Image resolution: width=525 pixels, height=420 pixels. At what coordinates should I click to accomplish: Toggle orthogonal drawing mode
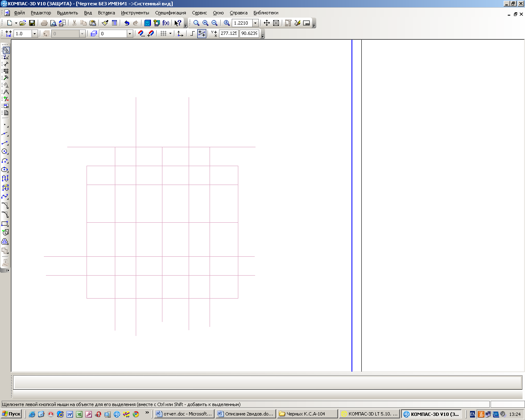tap(192, 34)
